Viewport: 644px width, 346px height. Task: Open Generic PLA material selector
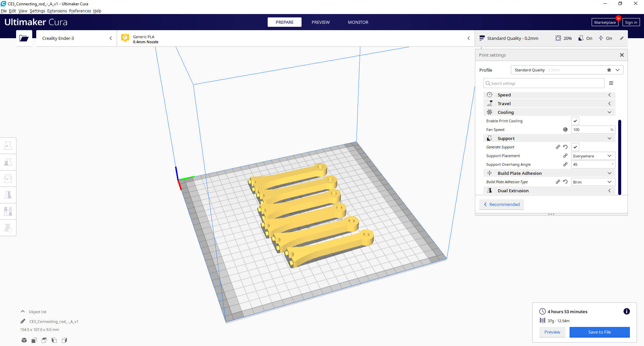[296, 38]
